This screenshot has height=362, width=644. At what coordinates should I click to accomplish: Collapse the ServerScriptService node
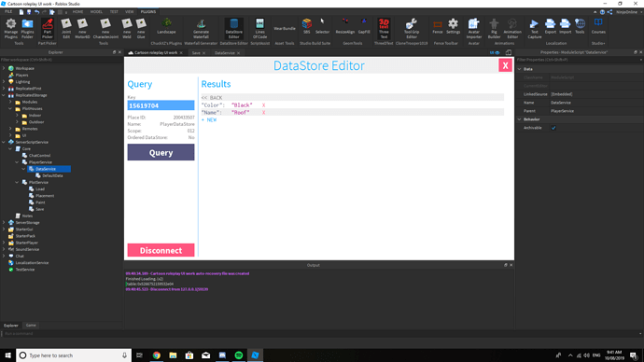pos(4,142)
